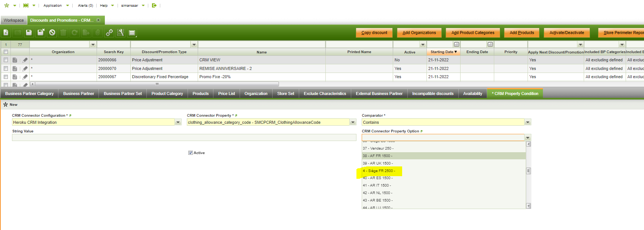The image size is (644, 230).
Task: Open the simanssar user menu
Action: pos(133,6)
